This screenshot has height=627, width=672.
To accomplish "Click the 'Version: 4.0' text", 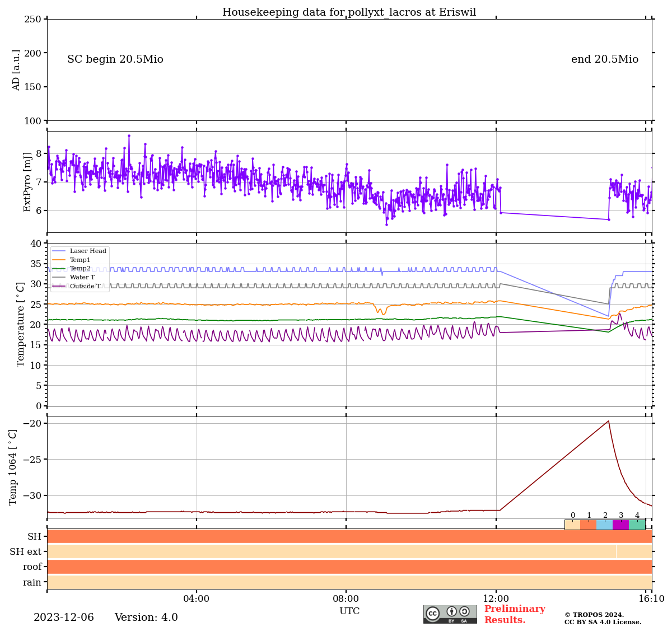I will click(146, 617).
